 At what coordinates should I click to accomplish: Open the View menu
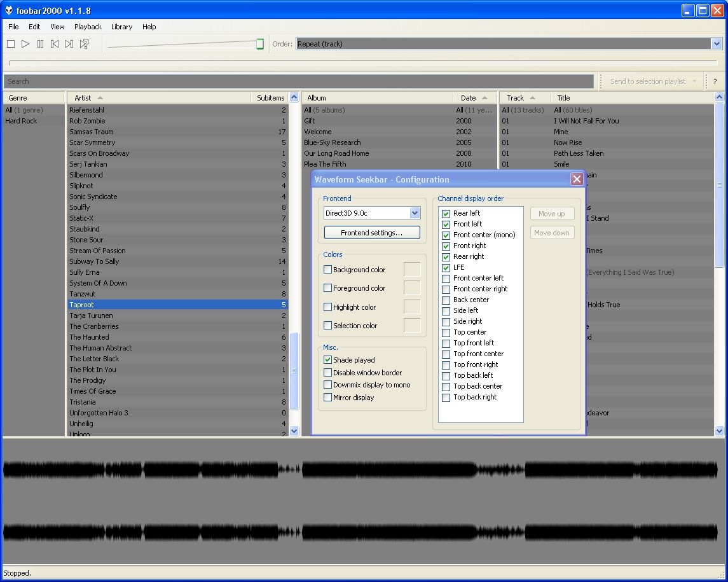tap(58, 27)
